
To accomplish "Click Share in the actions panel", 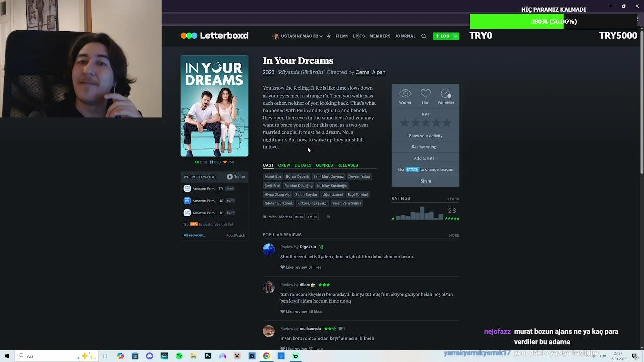I will 426,181.
